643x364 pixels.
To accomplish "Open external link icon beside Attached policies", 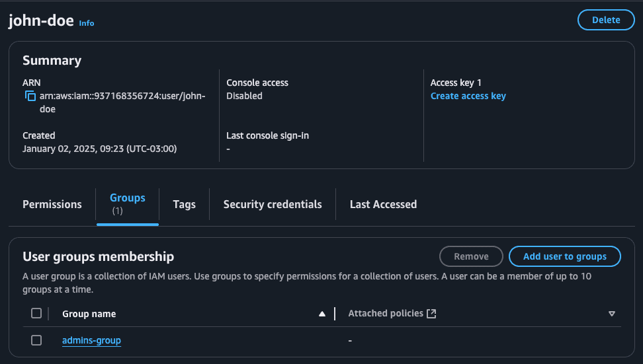I will tap(431, 314).
